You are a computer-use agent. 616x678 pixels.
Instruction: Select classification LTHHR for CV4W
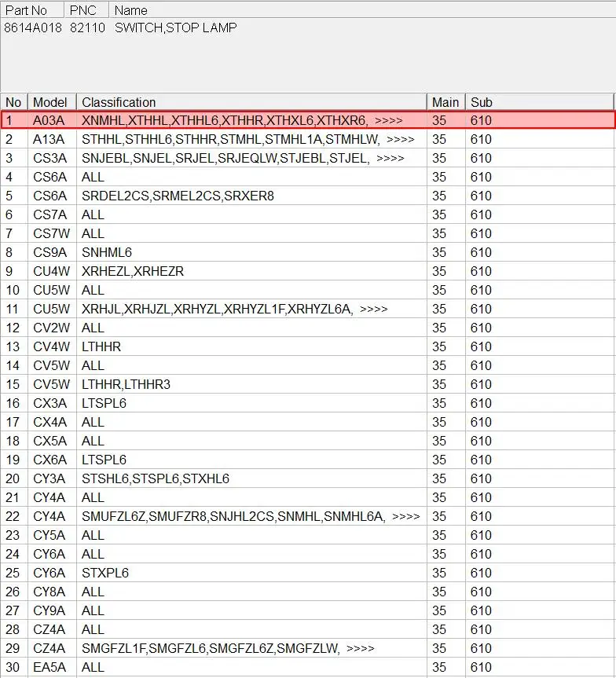point(101,346)
